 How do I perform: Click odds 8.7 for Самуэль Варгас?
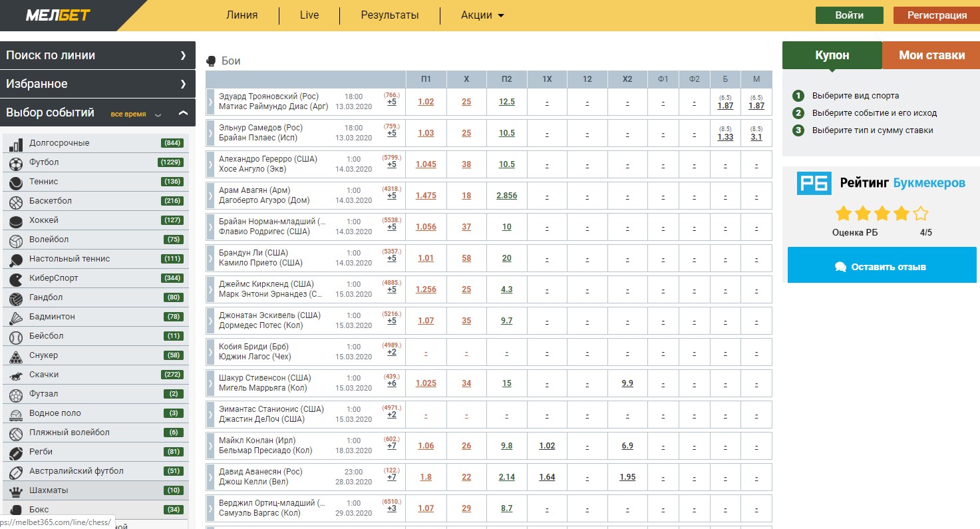point(507,508)
